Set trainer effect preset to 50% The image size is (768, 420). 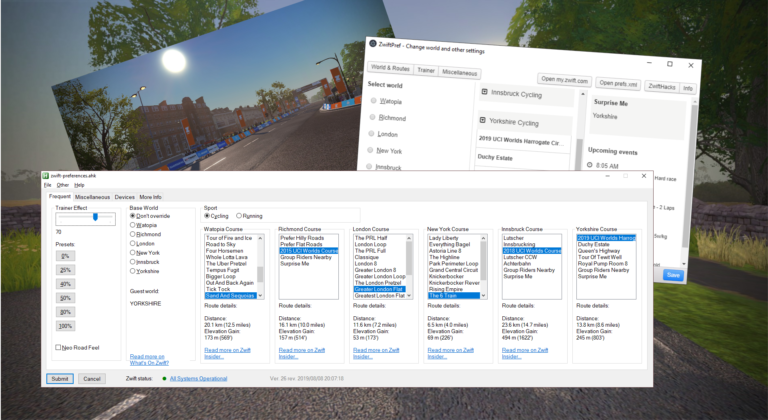pos(65,298)
